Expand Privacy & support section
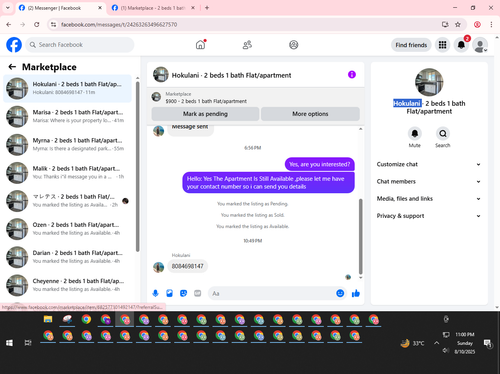 point(429,216)
